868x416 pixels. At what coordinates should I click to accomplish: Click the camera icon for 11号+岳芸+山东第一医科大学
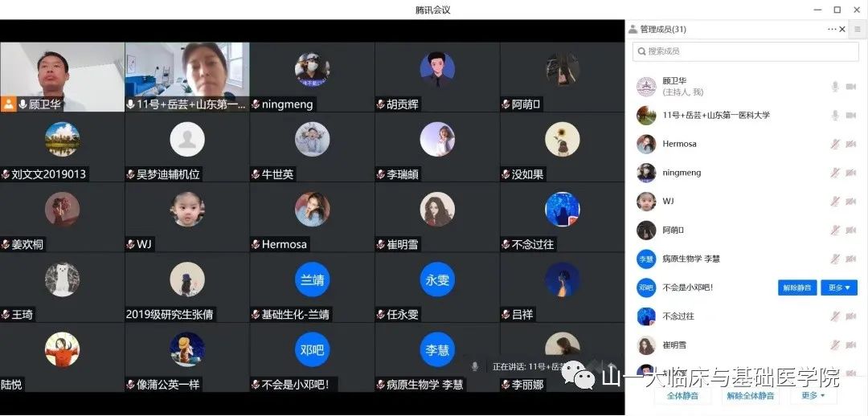[851, 116]
